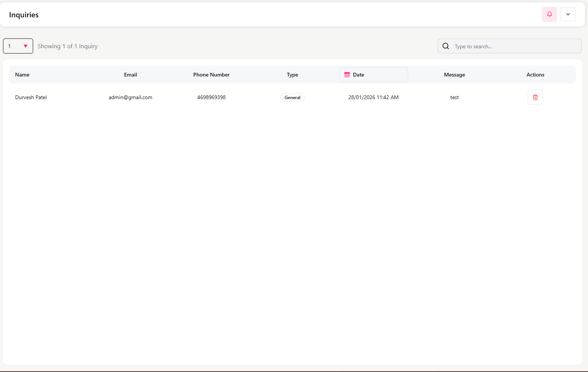Screen dimensions: 588x372
Task: Click the admin@gmail.com email cell
Action: click(x=130, y=97)
